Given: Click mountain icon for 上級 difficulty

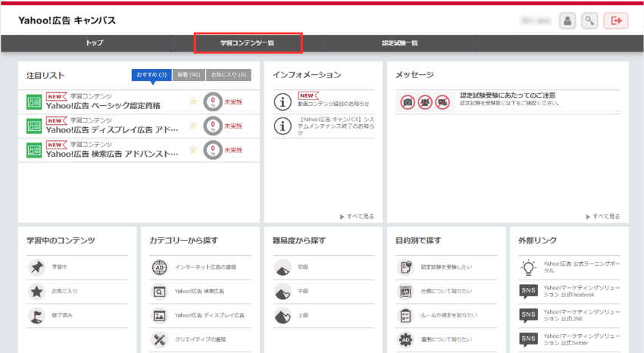Looking at the screenshot, I should (283, 316).
